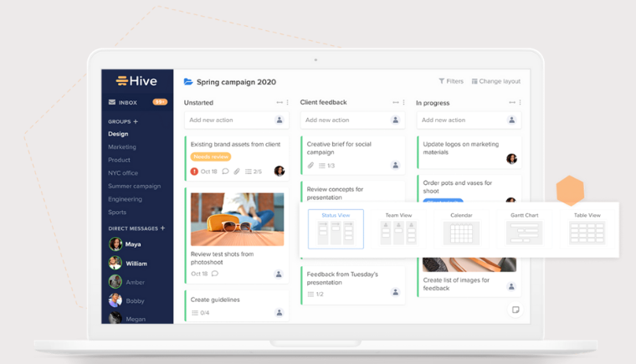Click avatar on Update logos card
Image resolution: width=636 pixels, height=364 pixels.
click(511, 158)
